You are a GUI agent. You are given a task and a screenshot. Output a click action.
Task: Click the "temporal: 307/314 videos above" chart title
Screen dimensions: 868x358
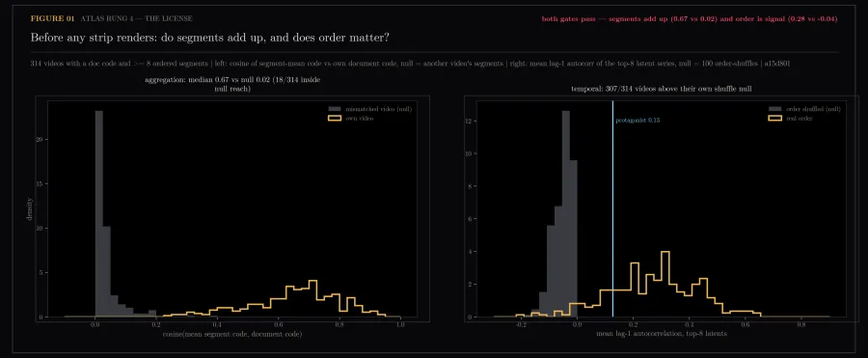pos(662,89)
